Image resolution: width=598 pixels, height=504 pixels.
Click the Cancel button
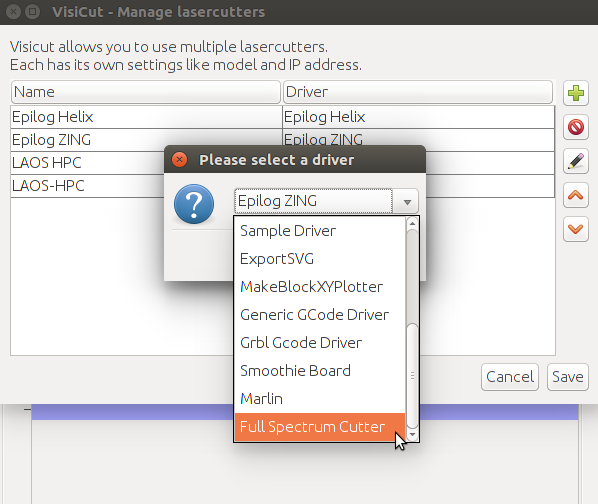click(510, 377)
